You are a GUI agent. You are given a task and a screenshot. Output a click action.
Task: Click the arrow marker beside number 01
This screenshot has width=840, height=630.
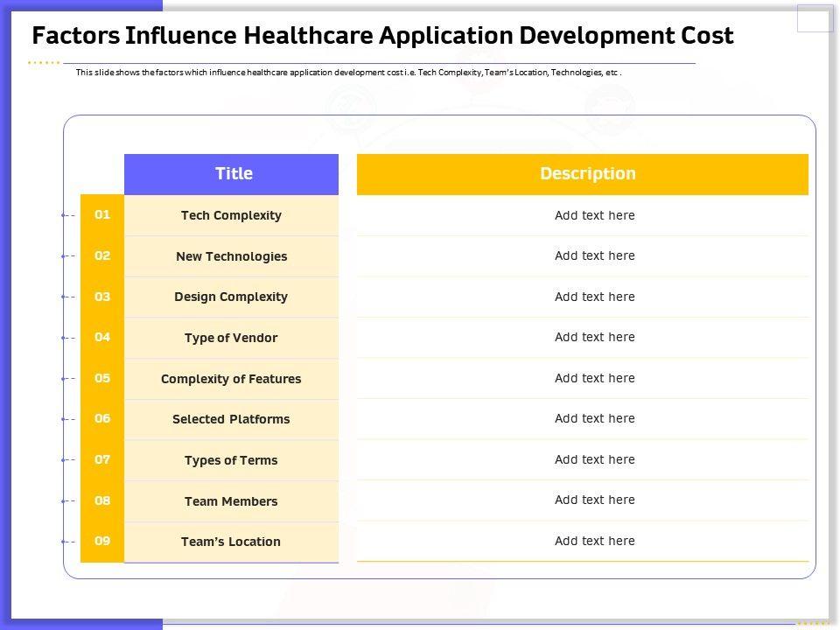[x=67, y=215]
